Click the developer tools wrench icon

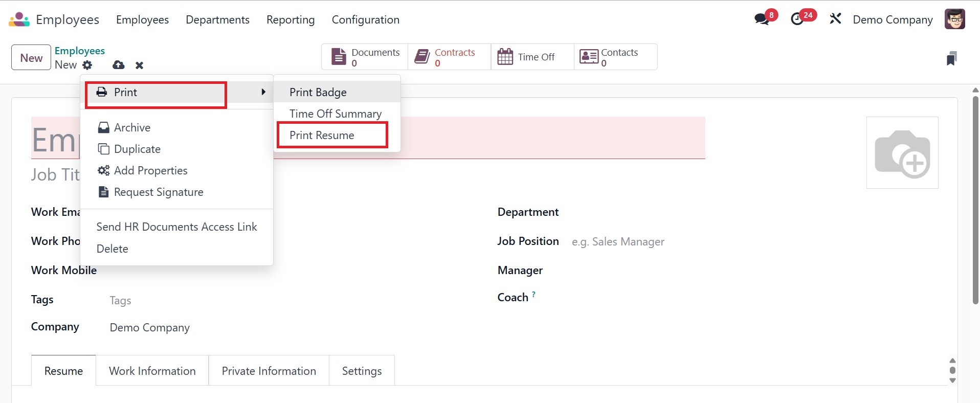[835, 19]
